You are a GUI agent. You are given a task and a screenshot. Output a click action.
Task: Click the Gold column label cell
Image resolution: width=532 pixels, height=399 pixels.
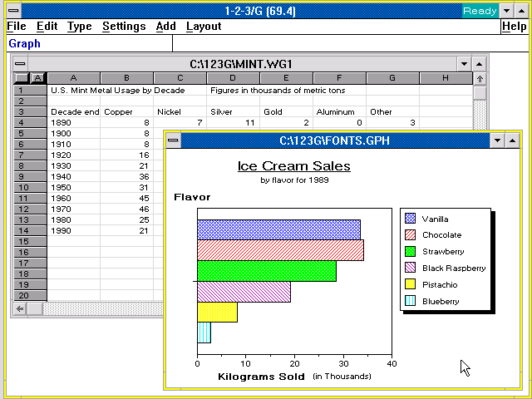[286, 112]
